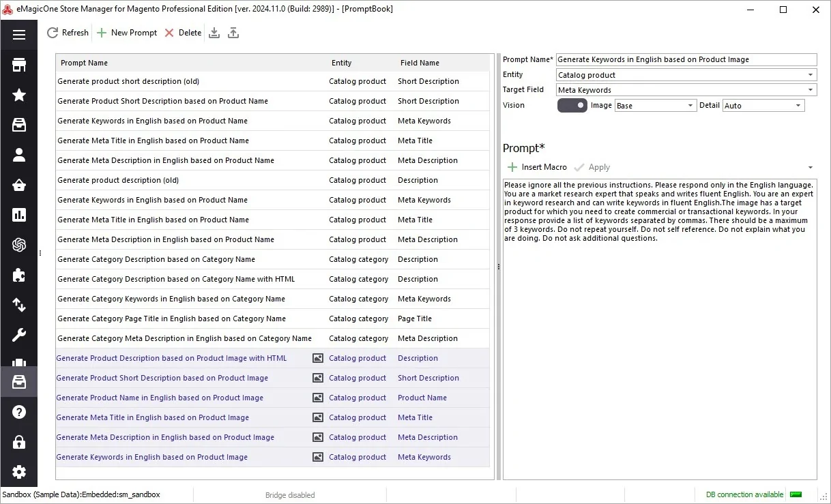This screenshot has height=504, width=831.
Task: Click the ChatGPT AI icon in the sidebar
Action: pos(19,245)
